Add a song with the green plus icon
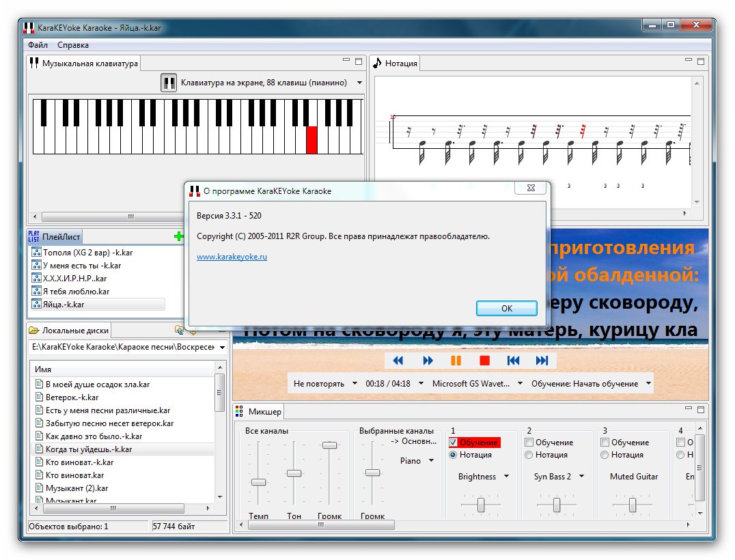This screenshot has height=560, width=735. point(178,237)
